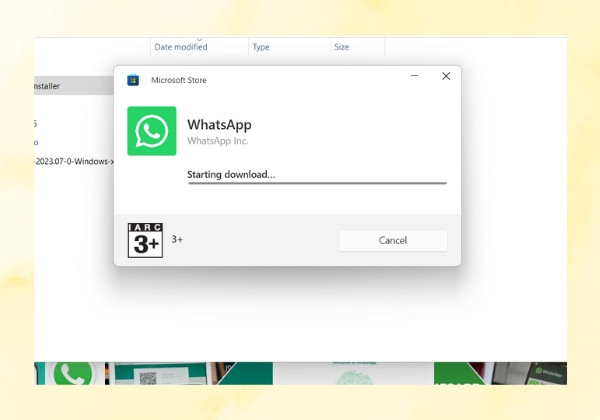Click the Starting download status text

231,174
